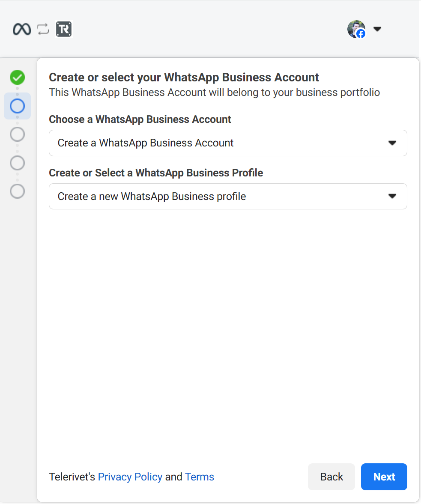Select the current blue circle step
Image resolution: width=421 pixels, height=504 pixels.
point(18,106)
